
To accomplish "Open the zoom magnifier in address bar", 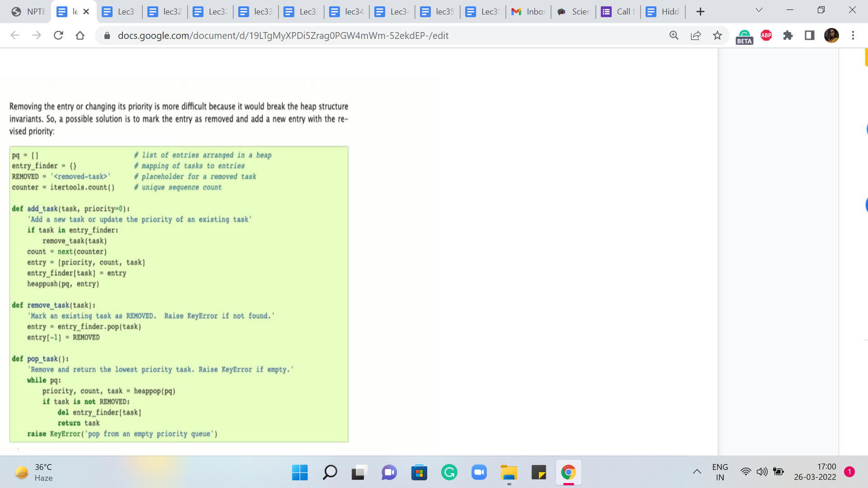I will point(674,35).
